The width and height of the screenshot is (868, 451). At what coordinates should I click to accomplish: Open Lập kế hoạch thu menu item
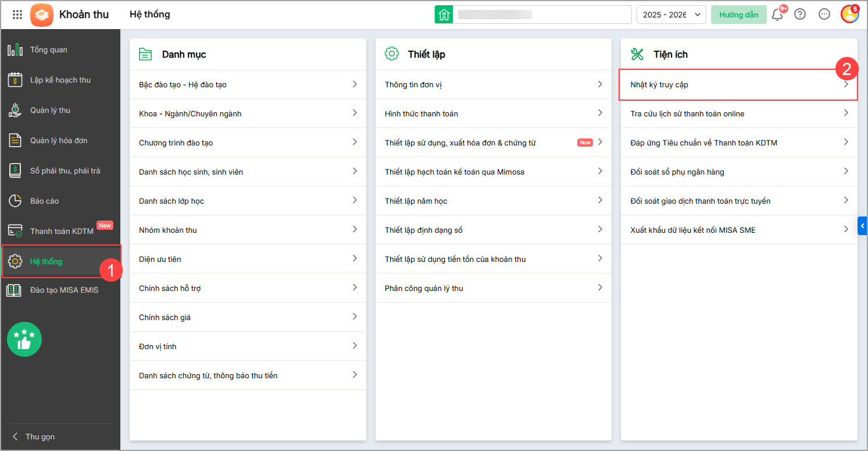pyautogui.click(x=60, y=80)
